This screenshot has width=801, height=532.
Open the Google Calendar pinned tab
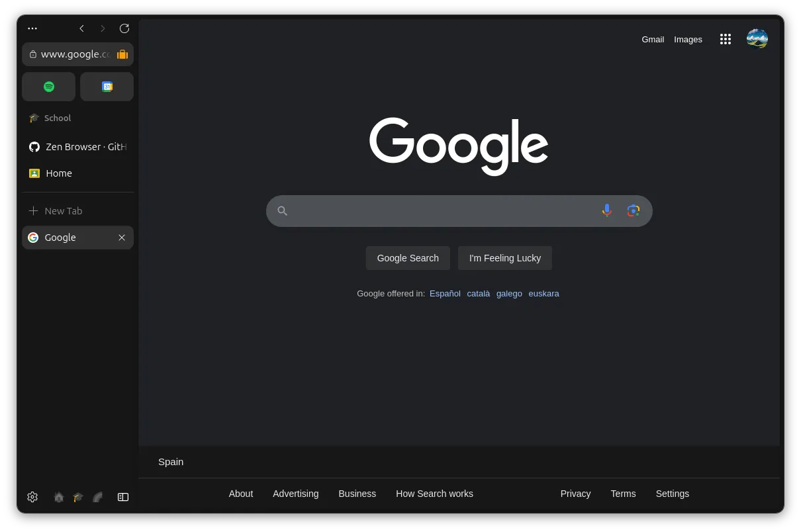107,86
